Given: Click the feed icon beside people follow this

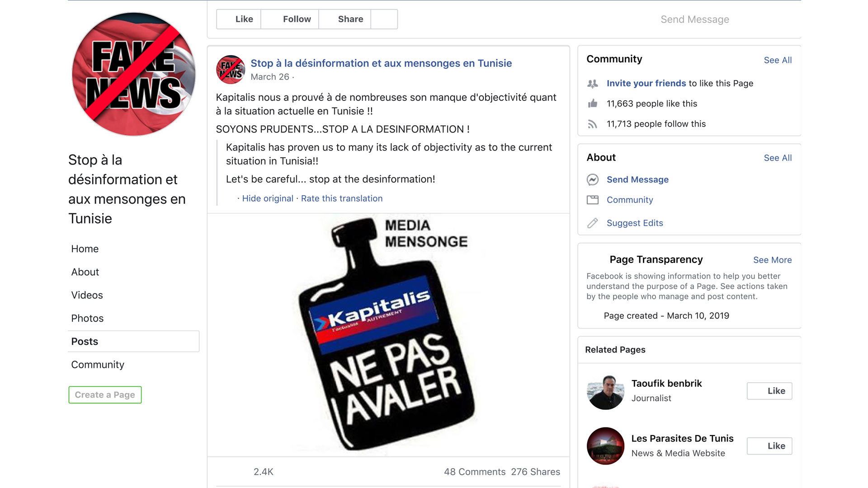Looking at the screenshot, I should click(x=592, y=124).
